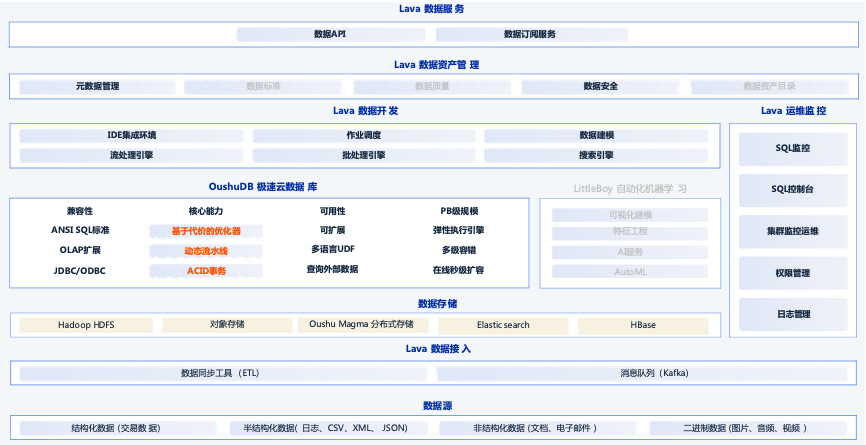This screenshot has height=445, width=866.
Task: Select the 数据订阅服务 box
Action: [531, 34]
